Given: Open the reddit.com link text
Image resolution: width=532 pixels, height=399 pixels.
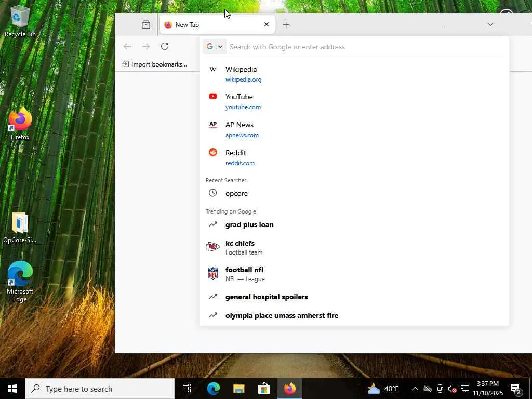Looking at the screenshot, I should pos(240,163).
